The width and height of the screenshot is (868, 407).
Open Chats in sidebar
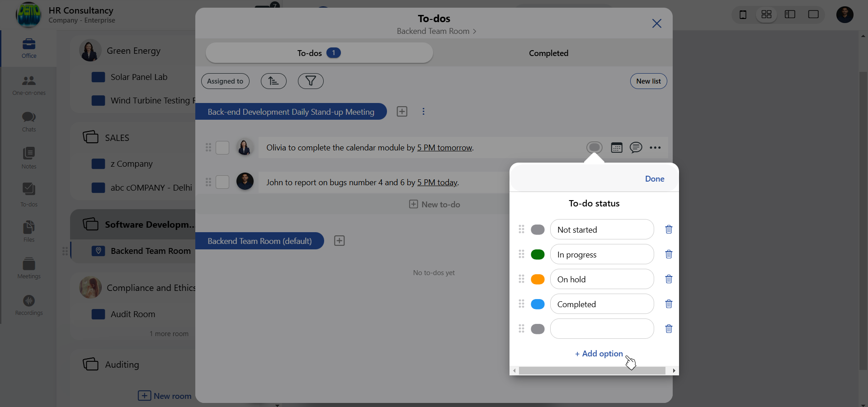tap(29, 122)
